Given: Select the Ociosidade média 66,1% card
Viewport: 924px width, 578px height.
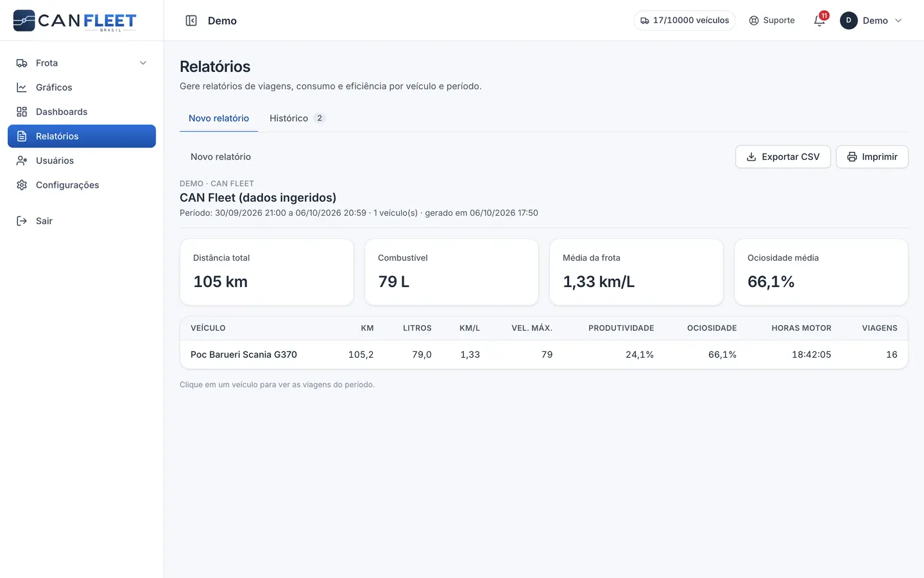Looking at the screenshot, I should point(821,272).
